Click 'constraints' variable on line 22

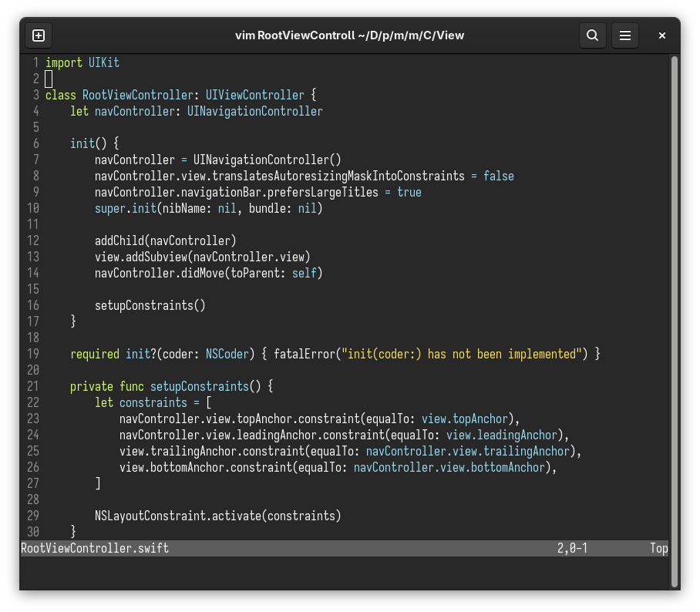click(x=153, y=402)
